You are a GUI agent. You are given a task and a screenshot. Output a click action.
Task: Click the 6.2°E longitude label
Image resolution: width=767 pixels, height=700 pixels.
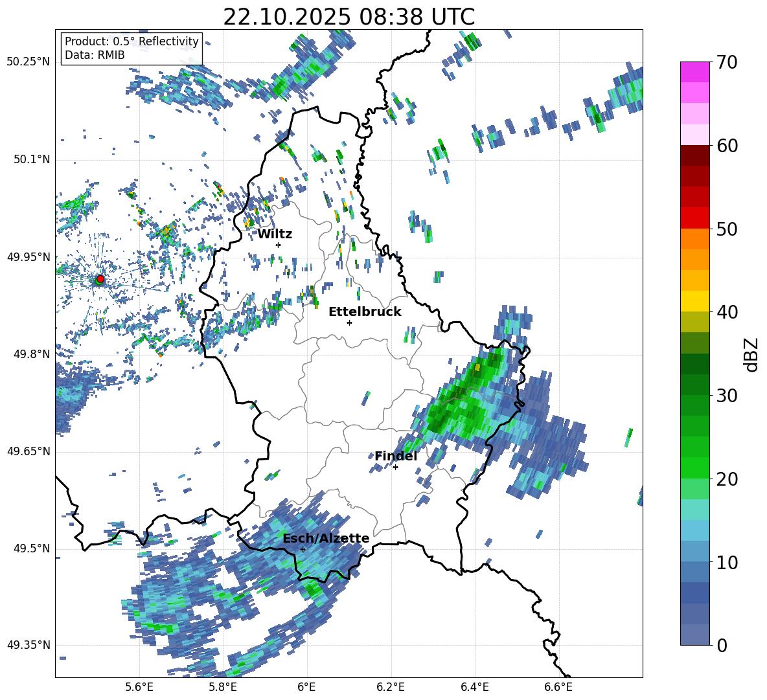tap(391, 687)
